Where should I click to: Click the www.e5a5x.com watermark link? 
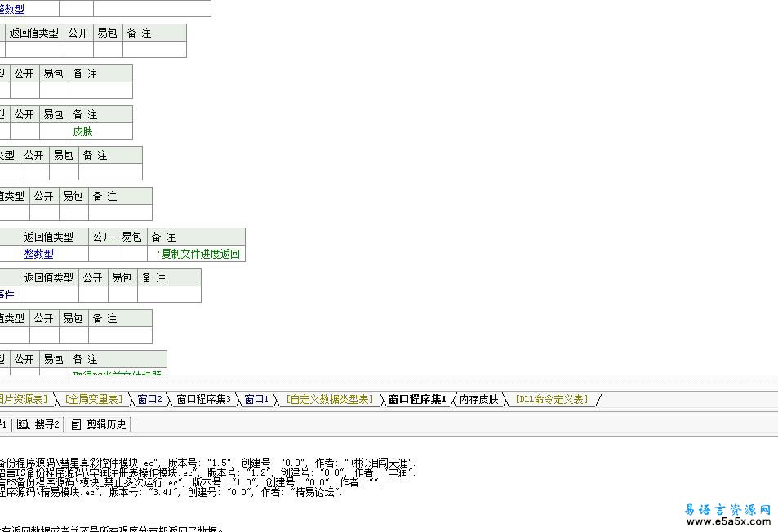click(731, 521)
